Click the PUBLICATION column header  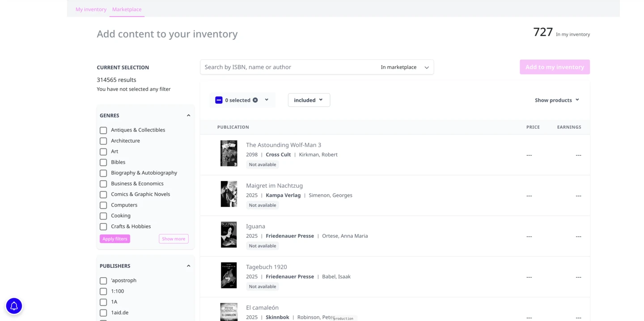(x=233, y=127)
